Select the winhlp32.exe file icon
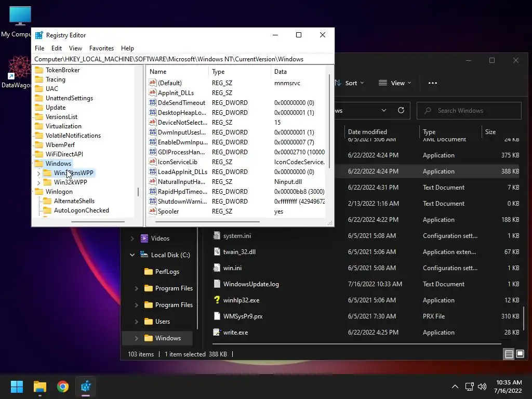 (217, 300)
